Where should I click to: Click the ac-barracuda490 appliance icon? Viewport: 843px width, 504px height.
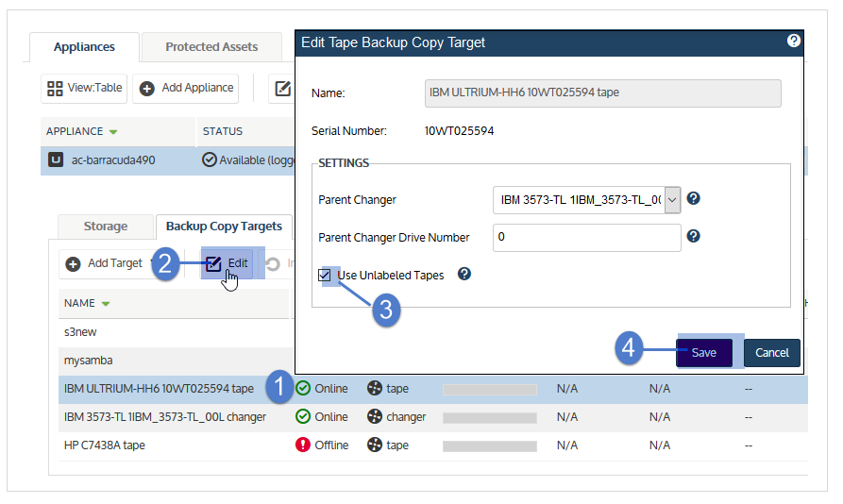point(56,160)
